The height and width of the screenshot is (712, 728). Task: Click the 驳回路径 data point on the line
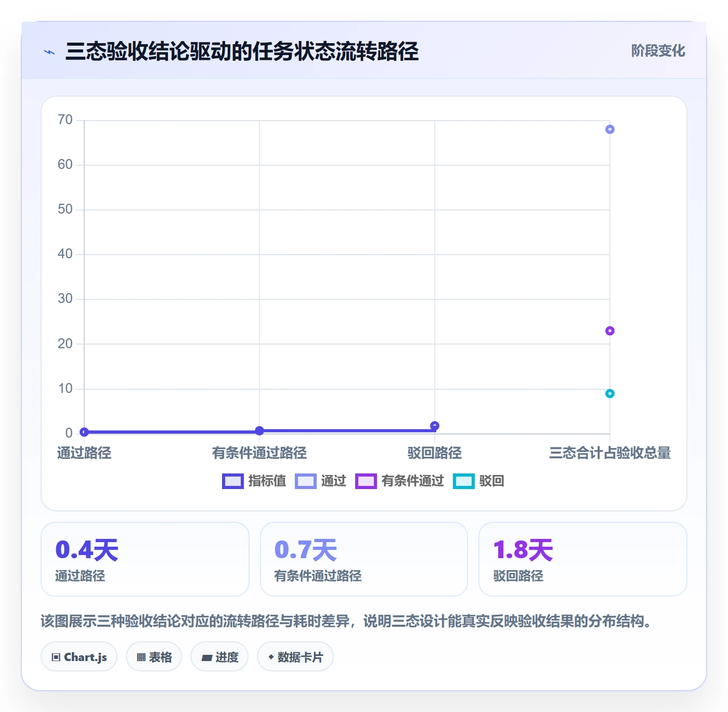435,426
